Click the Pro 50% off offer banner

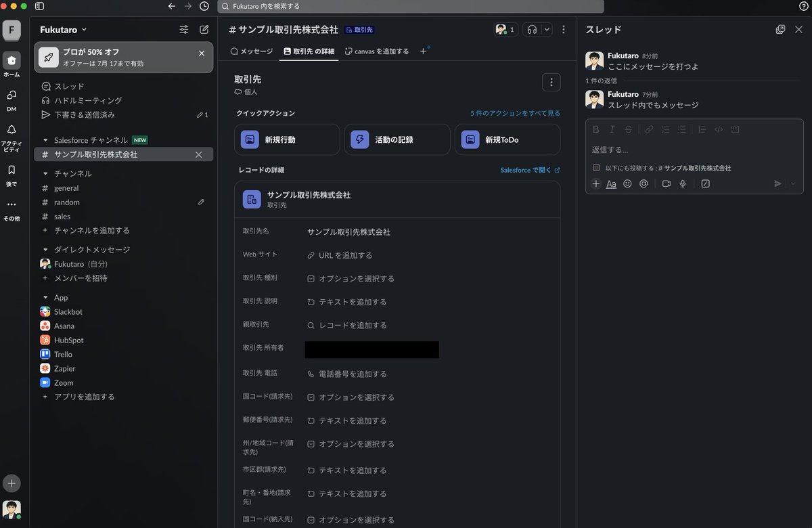coord(124,58)
